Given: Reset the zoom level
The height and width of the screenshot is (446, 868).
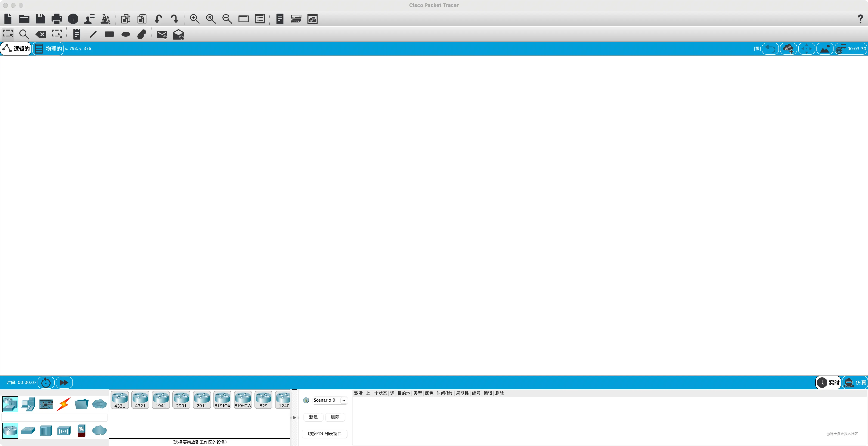Looking at the screenshot, I should [x=211, y=19].
